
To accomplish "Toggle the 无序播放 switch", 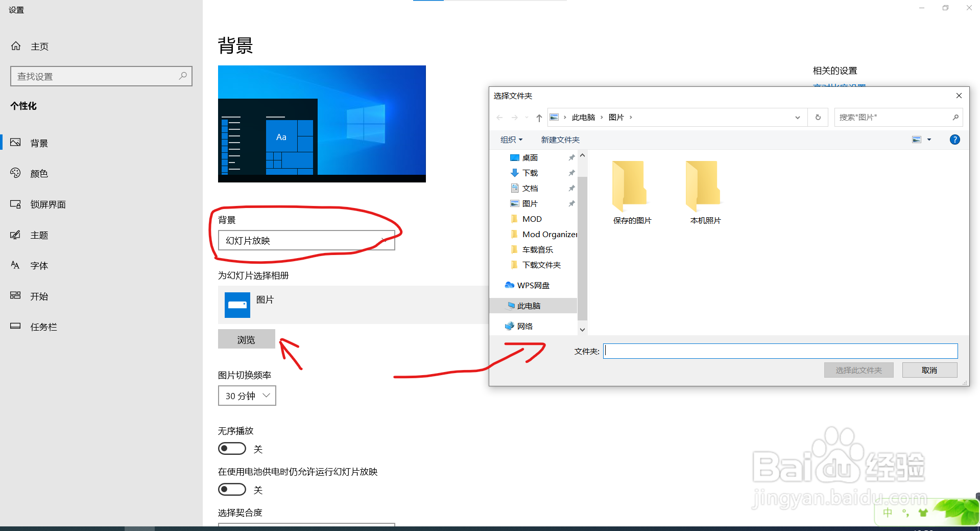I will [x=232, y=449].
